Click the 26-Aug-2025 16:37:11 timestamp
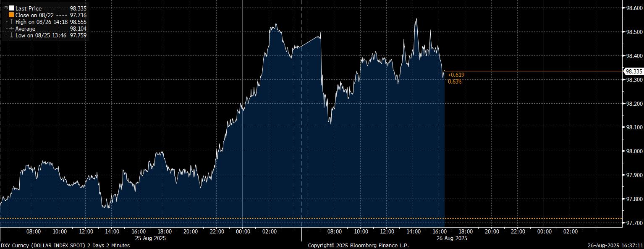Screen dimensions: 644x249 [x=616, y=245]
